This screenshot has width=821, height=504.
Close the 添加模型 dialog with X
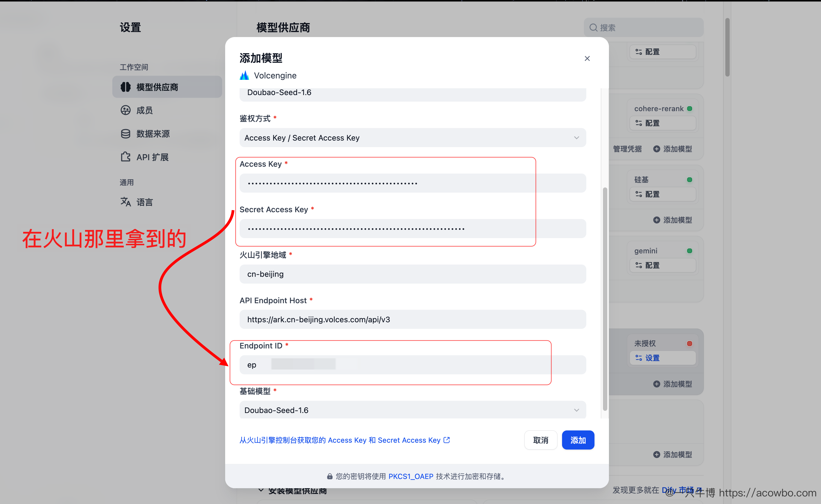tap(587, 59)
